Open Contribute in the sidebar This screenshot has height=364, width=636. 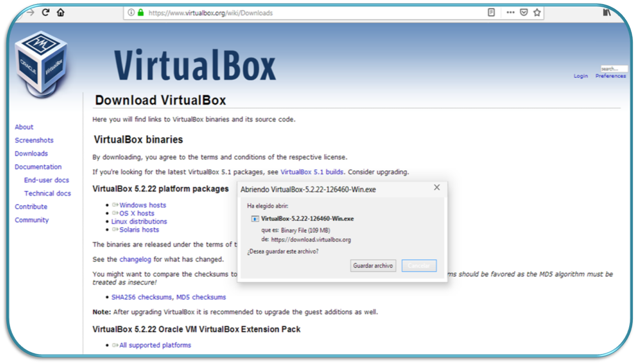(31, 206)
